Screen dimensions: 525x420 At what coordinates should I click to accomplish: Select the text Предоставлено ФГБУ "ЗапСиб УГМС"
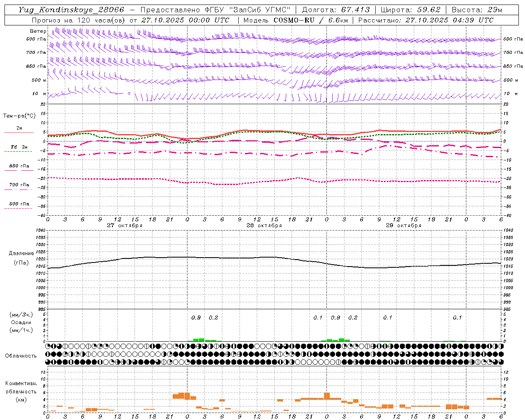(215, 10)
